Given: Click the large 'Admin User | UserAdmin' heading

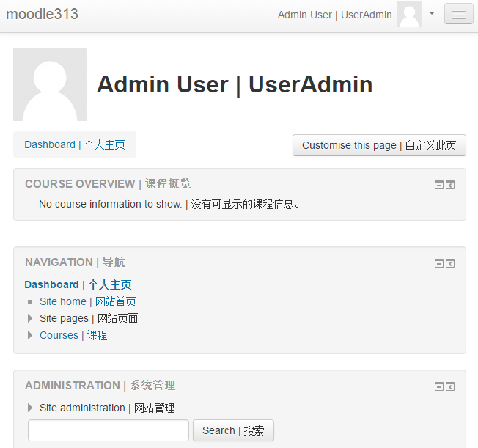Looking at the screenshot, I should point(235,84).
